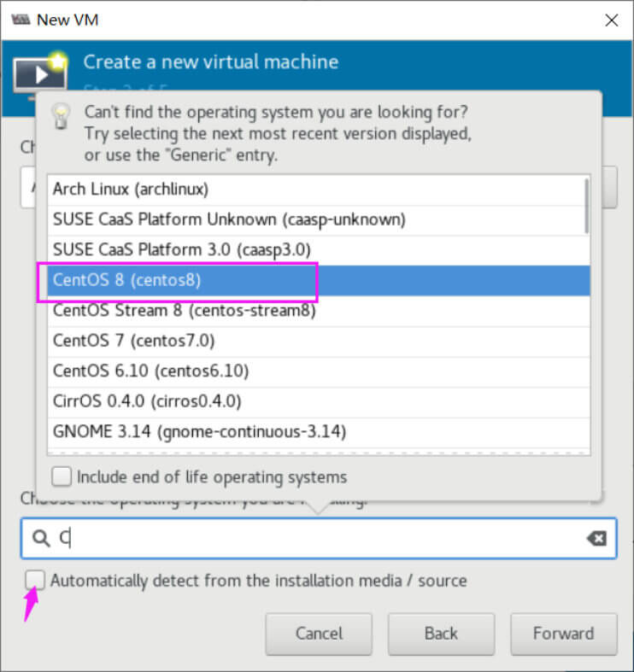Select CentOS 6.10 (centos6.10)

[319, 372]
